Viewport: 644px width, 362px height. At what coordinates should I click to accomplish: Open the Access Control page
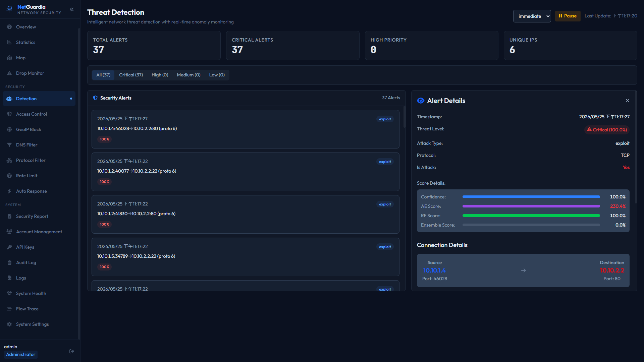pos(39,114)
